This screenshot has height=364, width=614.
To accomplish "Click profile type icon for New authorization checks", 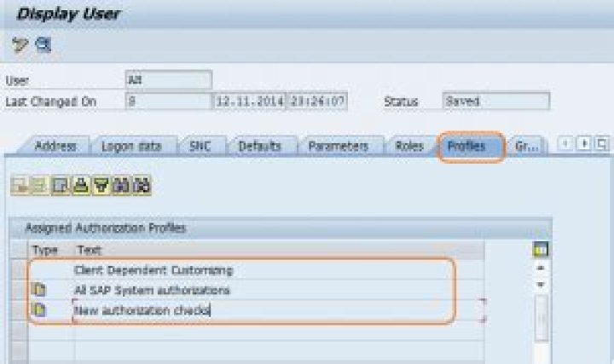I will tap(39, 311).
